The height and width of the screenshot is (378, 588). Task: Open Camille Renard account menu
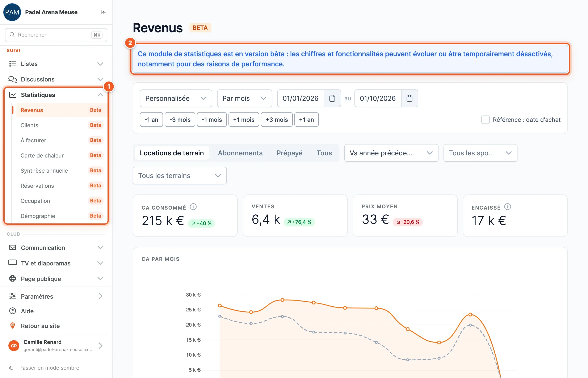56,346
